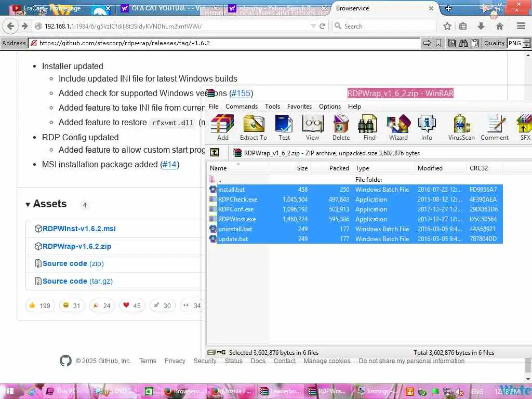Screen dimensions: 532x399
Task: Open the URL bar history dropdown
Action: pyautogui.click(x=313, y=26)
